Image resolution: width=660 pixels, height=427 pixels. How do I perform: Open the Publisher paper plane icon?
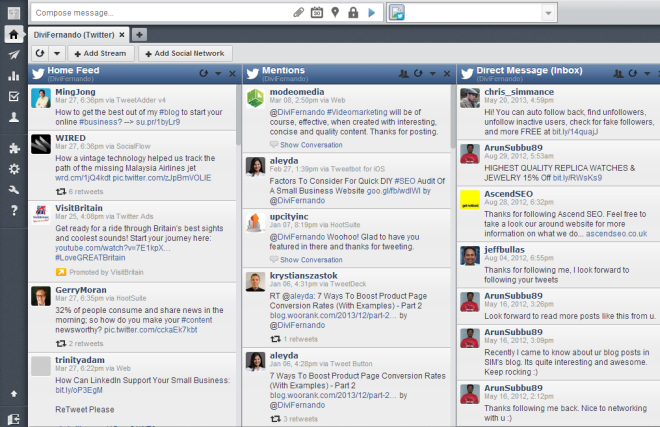[14, 55]
